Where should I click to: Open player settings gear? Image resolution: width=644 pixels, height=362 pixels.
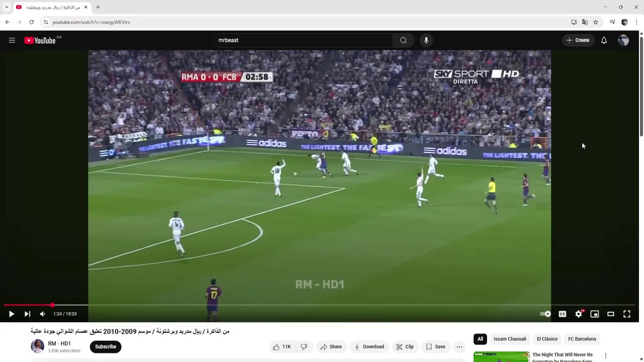[x=579, y=314]
